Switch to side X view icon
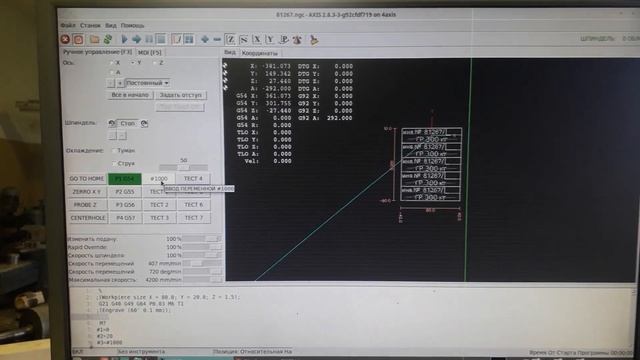640x360 pixels. pyautogui.click(x=257, y=39)
